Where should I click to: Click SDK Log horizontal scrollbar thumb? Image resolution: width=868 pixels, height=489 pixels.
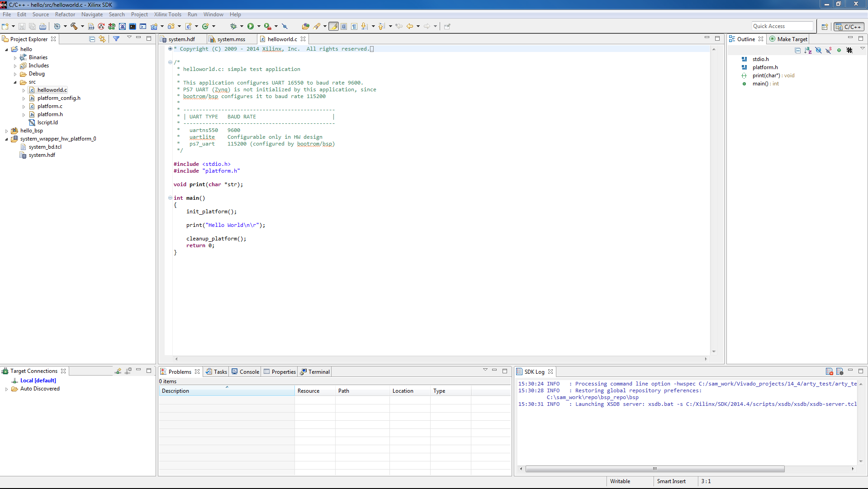pos(655,469)
